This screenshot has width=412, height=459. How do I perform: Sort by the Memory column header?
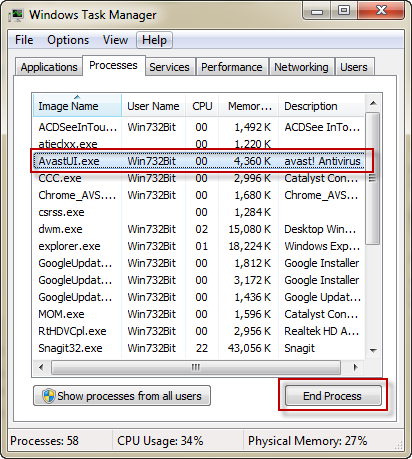[249, 106]
